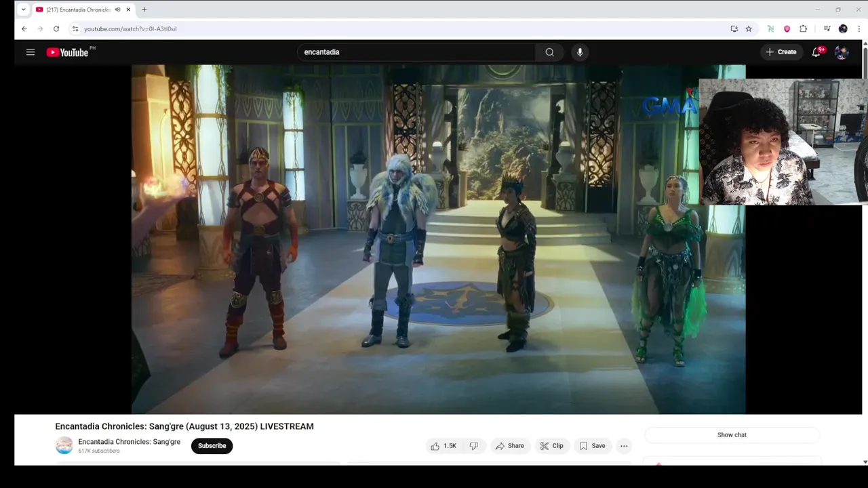Expand the tab search dropdown arrow
Viewport: 868px width, 488px height.
pos(23,9)
